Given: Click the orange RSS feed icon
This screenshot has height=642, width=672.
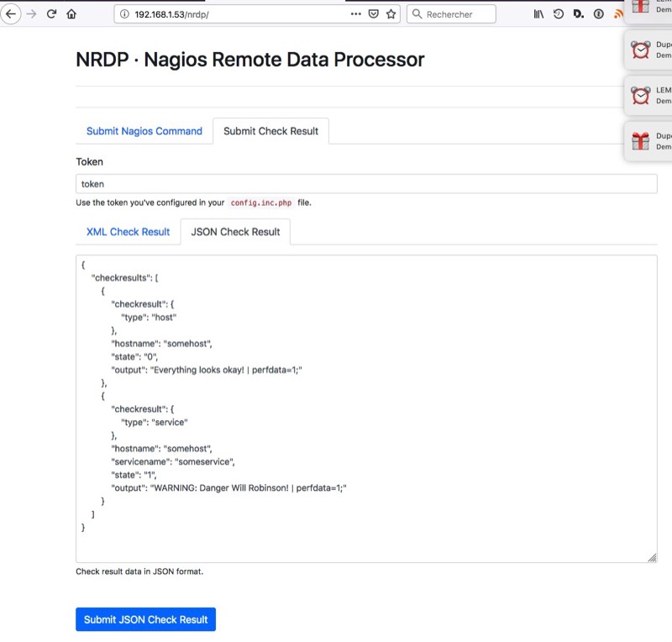Looking at the screenshot, I should 618,14.
